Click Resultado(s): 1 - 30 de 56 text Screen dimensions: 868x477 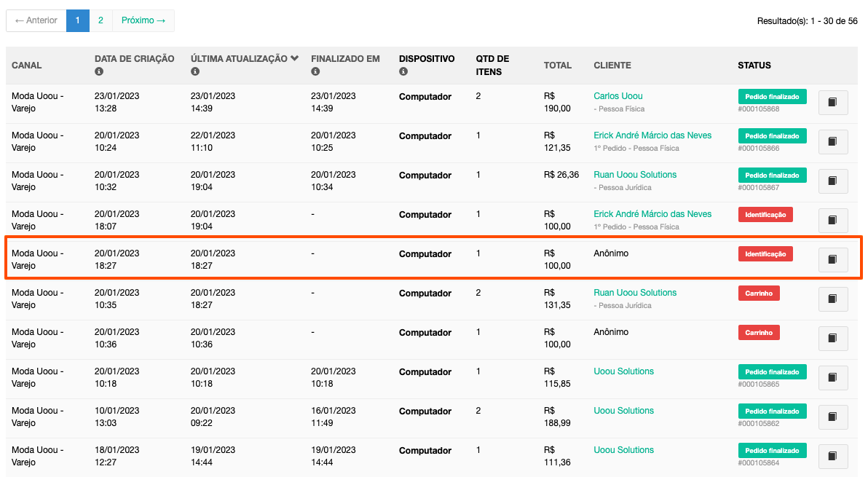tap(807, 21)
